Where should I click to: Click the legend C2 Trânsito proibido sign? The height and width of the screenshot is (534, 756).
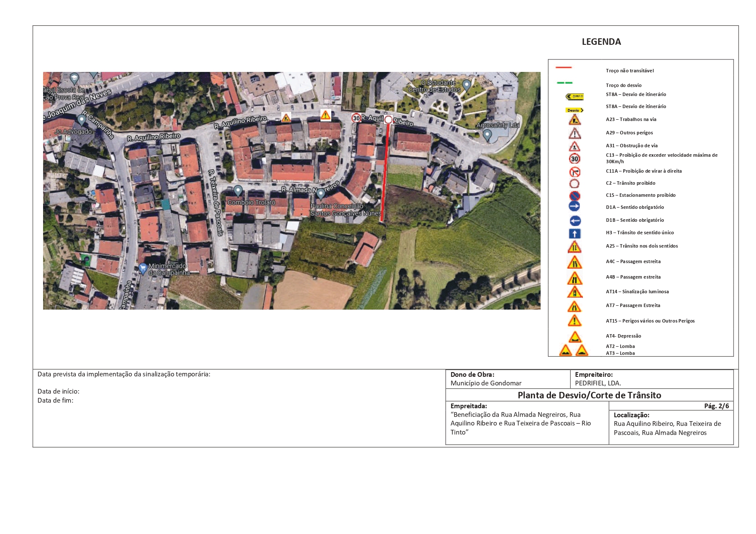[575, 184]
